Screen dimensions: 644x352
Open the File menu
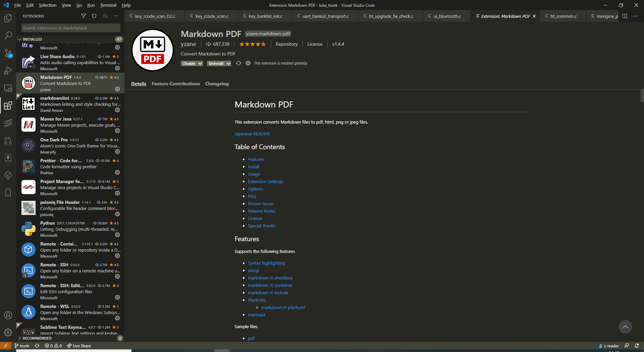pos(17,5)
